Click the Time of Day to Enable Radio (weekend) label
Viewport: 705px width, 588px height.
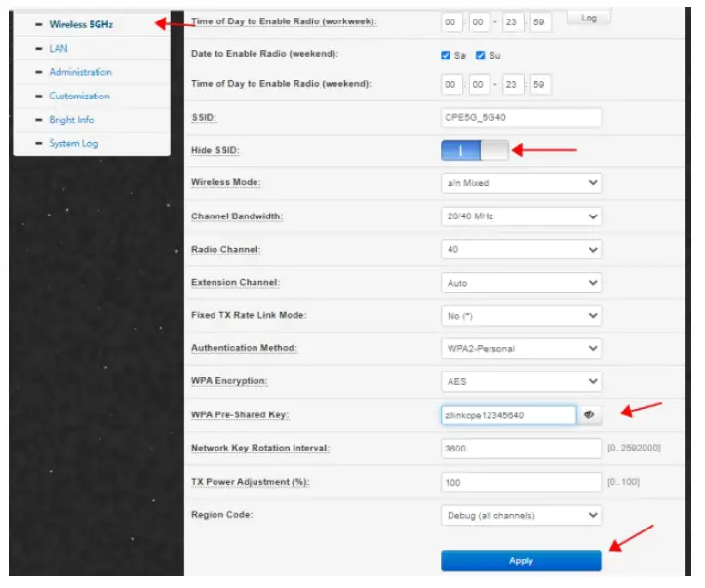282,84
